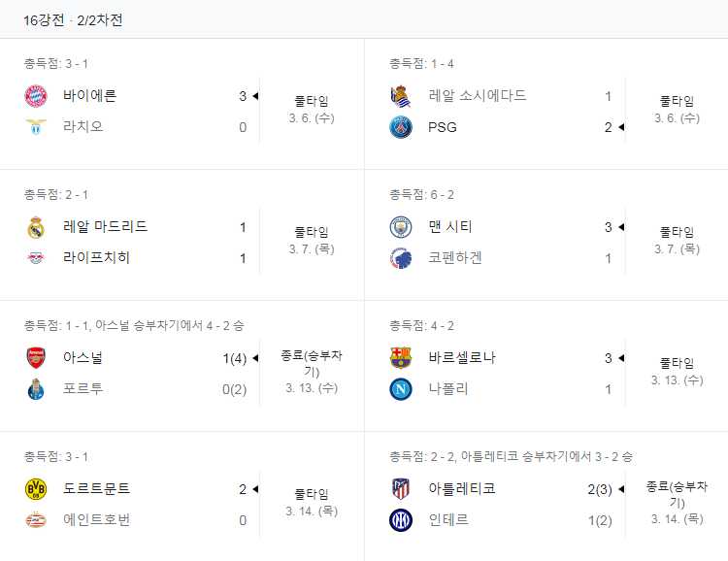Click the Real Madrid crest icon
The width and height of the screenshot is (728, 561).
coord(36,227)
